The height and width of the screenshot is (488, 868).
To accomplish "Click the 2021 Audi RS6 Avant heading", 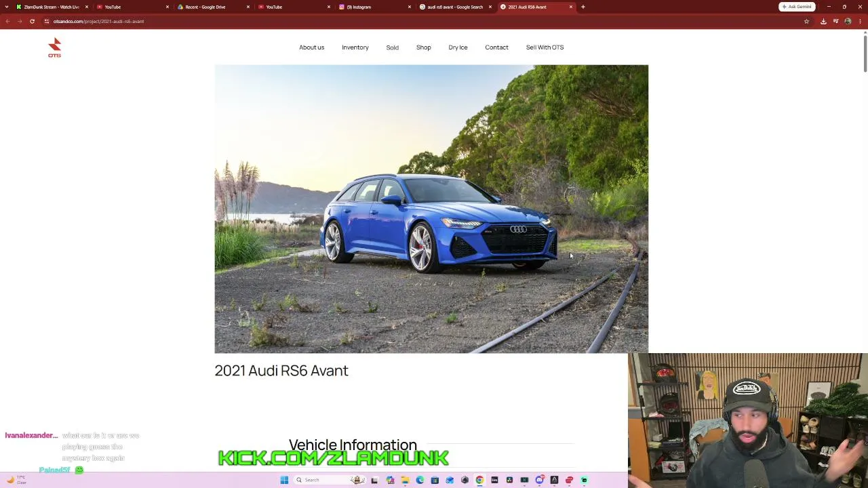I will pos(281,371).
